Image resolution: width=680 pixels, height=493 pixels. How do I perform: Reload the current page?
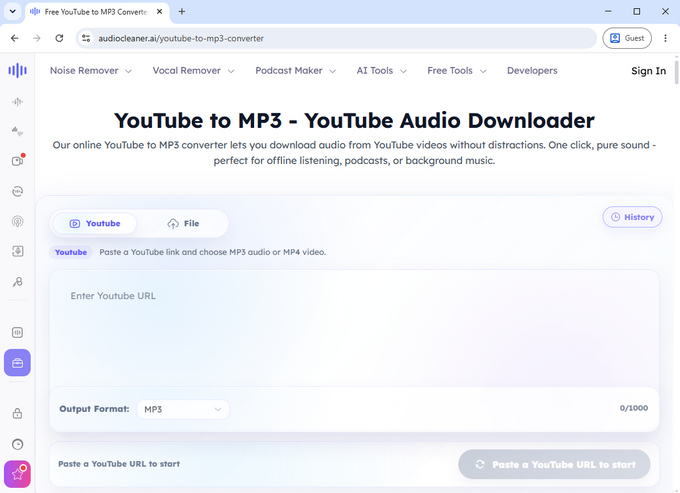click(59, 38)
